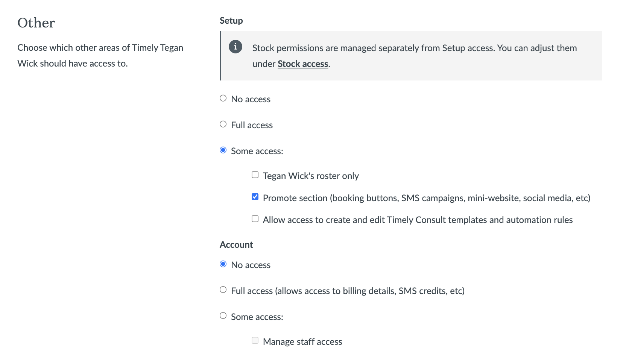Click the 'Manage staff access' label text
This screenshot has width=632, height=364.
pyautogui.click(x=302, y=342)
